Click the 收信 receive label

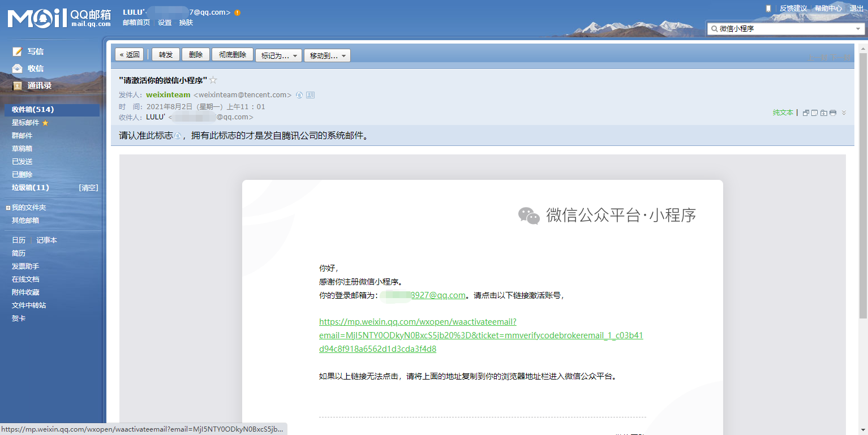click(36, 68)
